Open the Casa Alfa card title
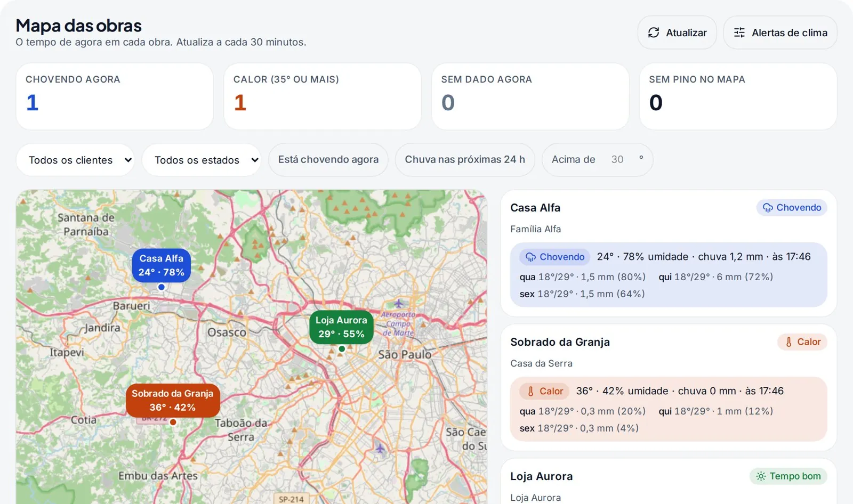 tap(535, 208)
